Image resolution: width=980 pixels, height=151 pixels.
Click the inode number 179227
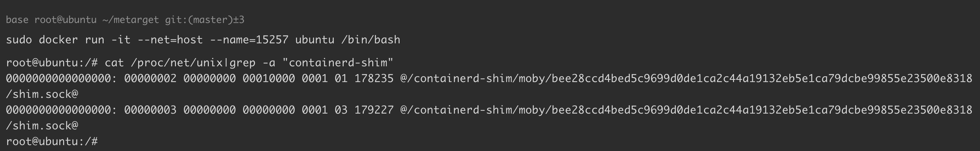pos(374,110)
